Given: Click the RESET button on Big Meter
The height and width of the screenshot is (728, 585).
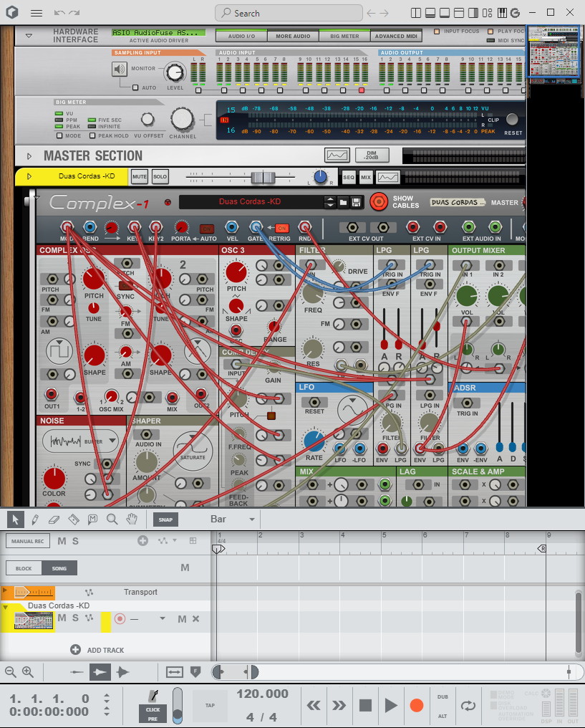Looking at the screenshot, I should pyautogui.click(x=512, y=120).
